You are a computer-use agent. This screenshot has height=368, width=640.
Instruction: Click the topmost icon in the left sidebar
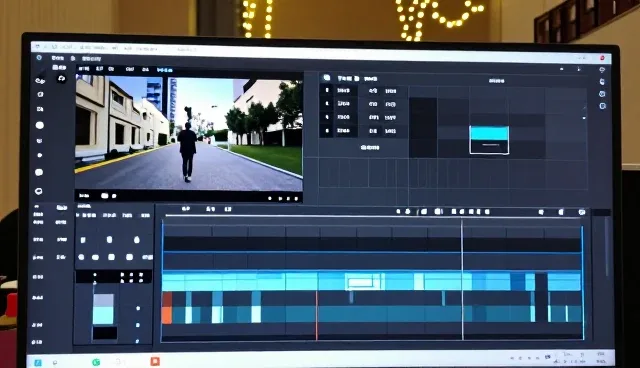[40, 81]
